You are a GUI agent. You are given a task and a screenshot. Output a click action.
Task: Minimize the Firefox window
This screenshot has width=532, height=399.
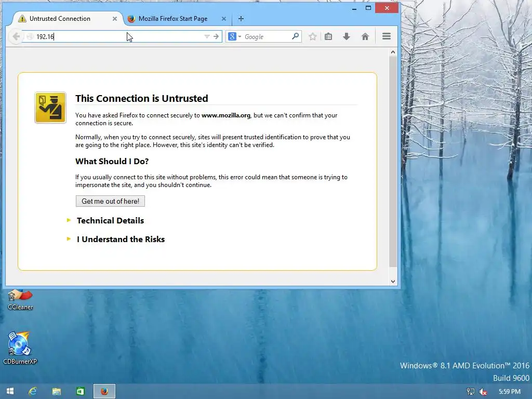click(354, 8)
